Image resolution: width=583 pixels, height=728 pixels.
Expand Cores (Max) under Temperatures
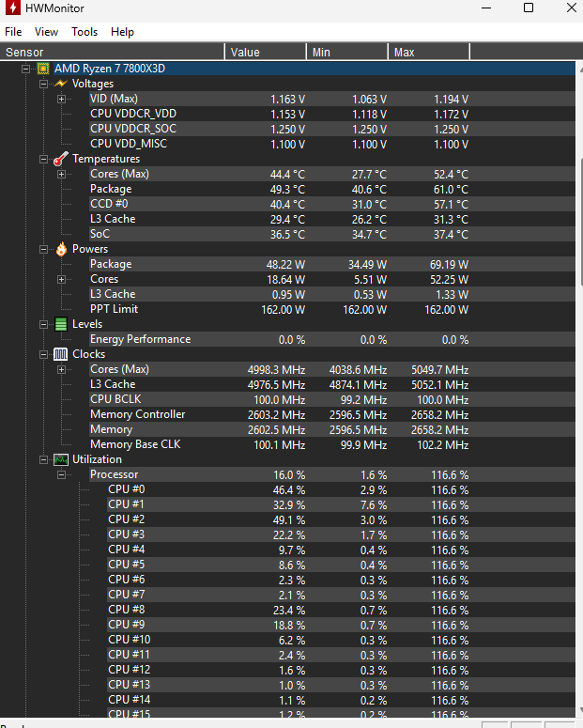(x=61, y=174)
